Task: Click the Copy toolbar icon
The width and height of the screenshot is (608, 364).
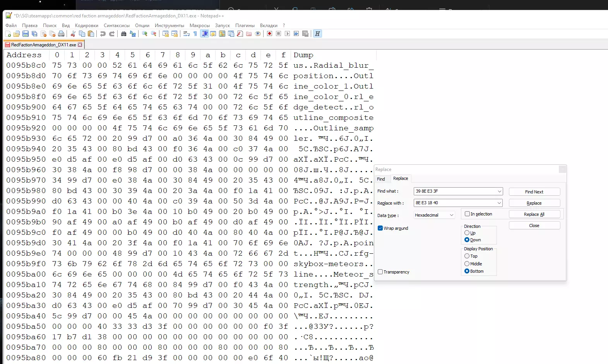Action: [82, 34]
